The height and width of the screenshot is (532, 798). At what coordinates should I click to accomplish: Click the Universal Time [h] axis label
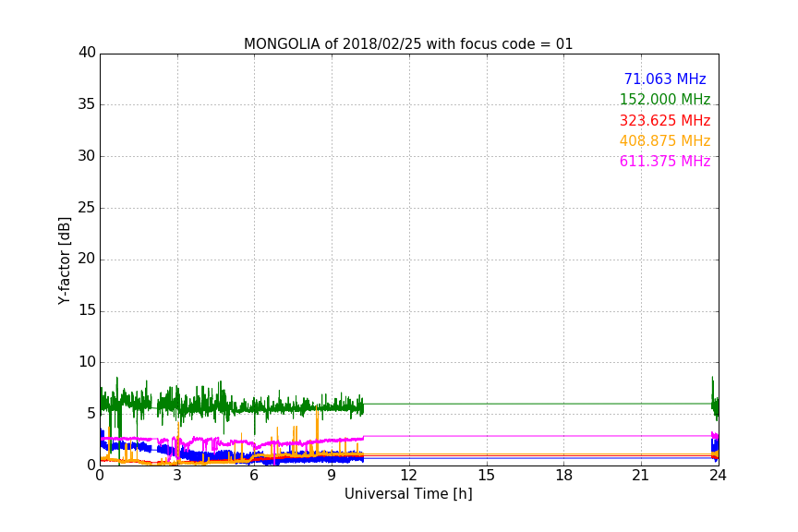(408, 494)
